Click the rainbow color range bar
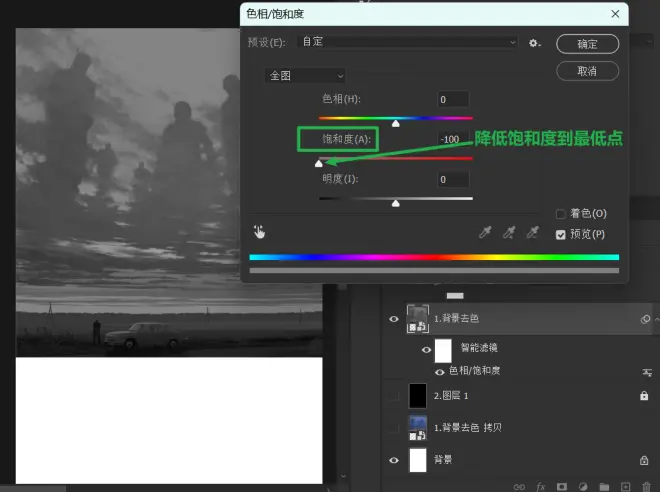 click(434, 257)
